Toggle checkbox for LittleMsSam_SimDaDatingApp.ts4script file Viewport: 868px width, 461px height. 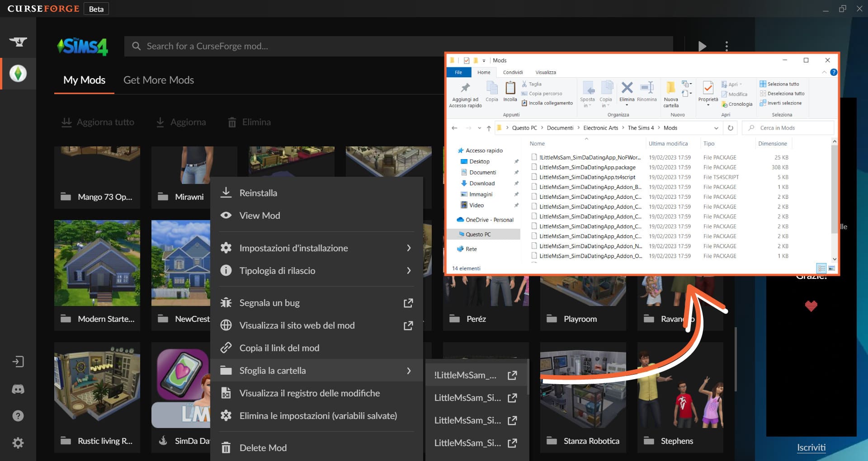534,177
